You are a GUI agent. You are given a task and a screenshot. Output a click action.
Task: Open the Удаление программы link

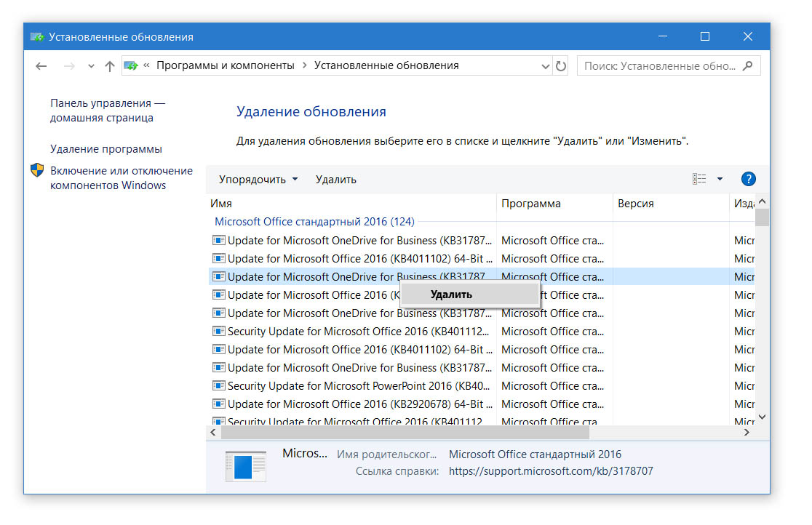tap(106, 149)
